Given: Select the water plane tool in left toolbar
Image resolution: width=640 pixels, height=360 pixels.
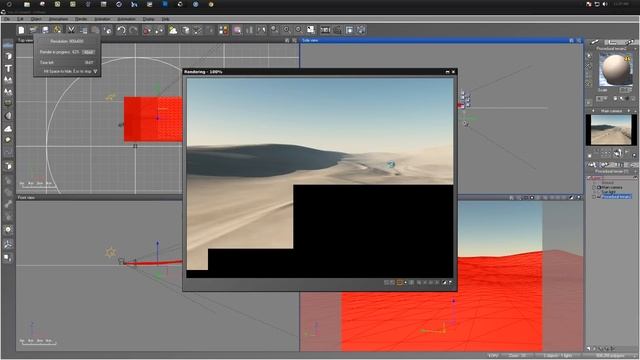Looking at the screenshot, I should pyautogui.click(x=8, y=45).
